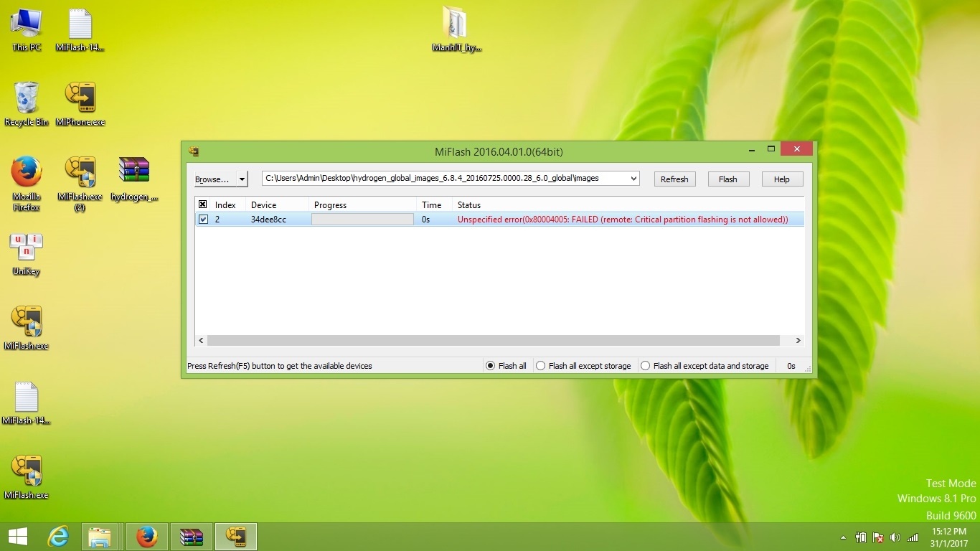The width and height of the screenshot is (980, 551).
Task: Close the MiFlash window
Action: (796, 149)
